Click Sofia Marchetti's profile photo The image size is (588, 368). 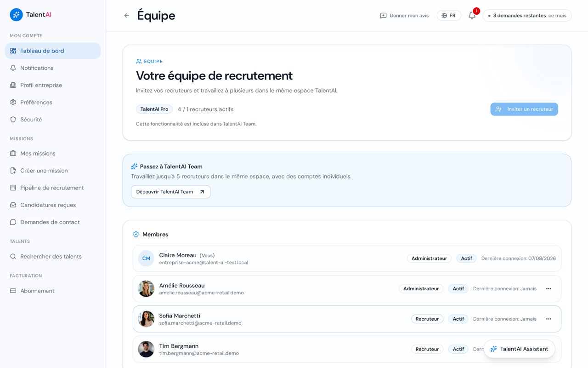click(146, 319)
